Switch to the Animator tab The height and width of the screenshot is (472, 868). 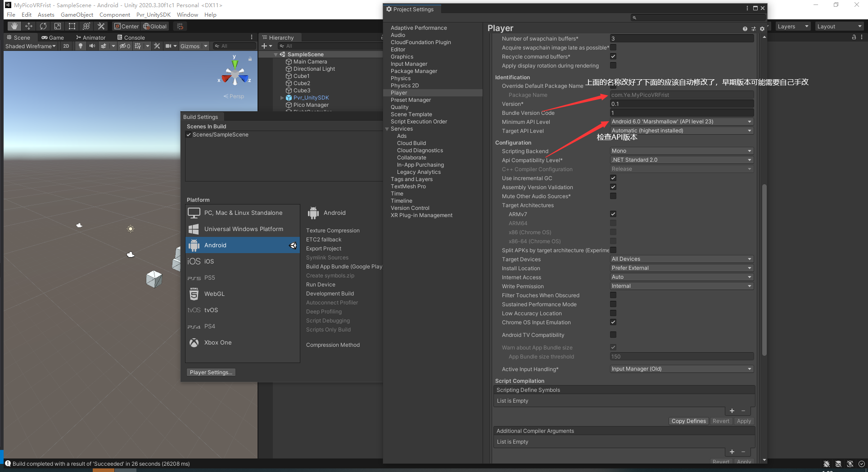pos(91,37)
